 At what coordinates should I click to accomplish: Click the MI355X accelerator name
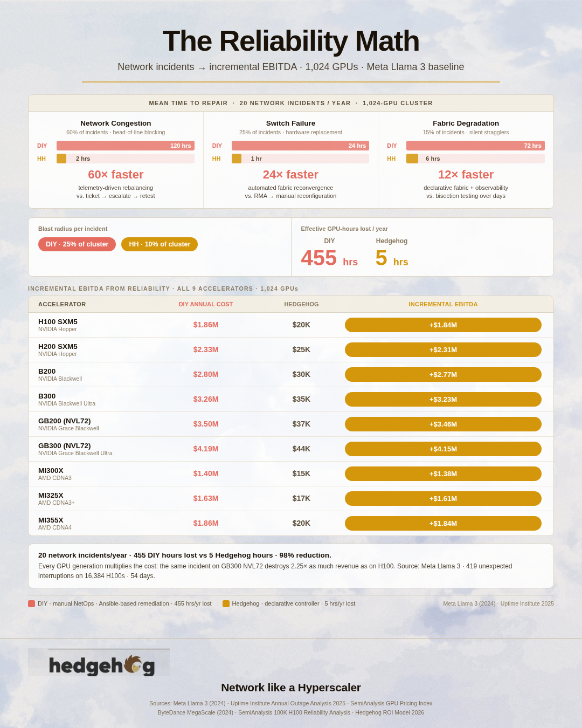click(x=51, y=520)
